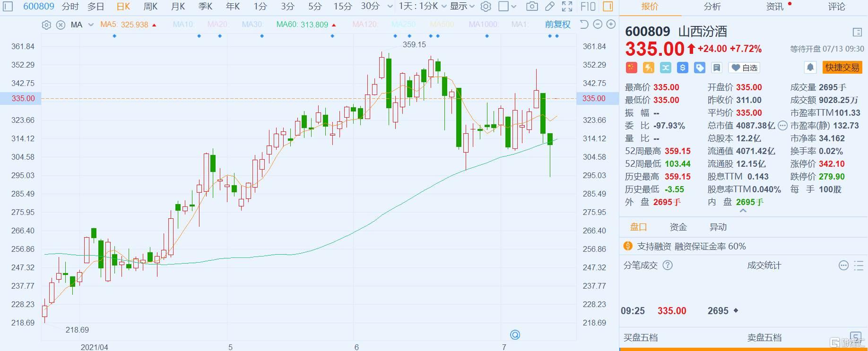Toggle MA500 moving average line
This screenshot has height=351, width=868.
[x=442, y=24]
